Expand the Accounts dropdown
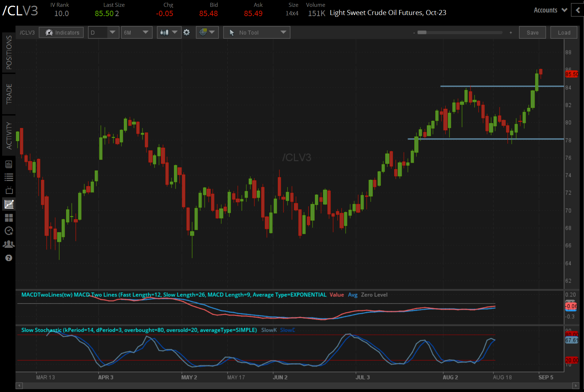Image resolution: width=584 pixels, height=392 pixels. 550,10
